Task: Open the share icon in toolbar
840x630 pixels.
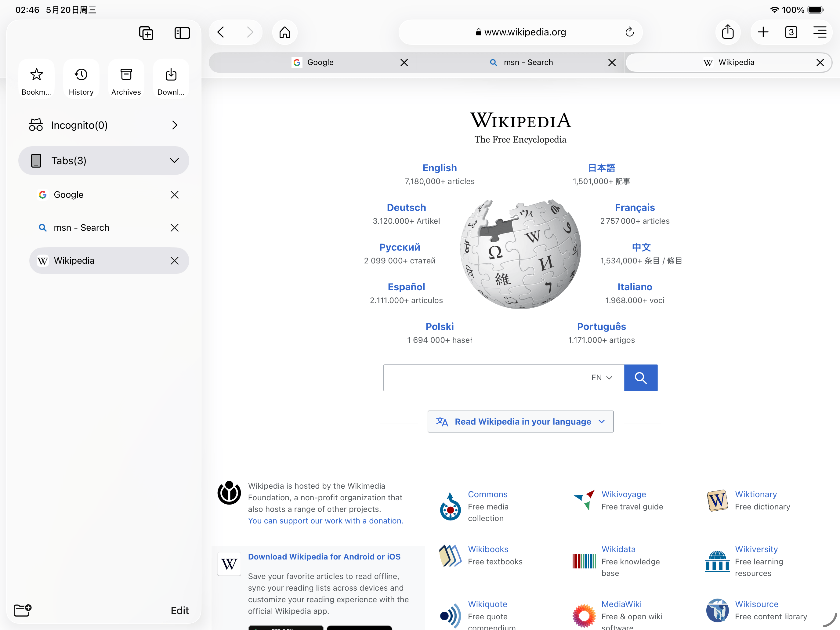Action: pyautogui.click(x=728, y=32)
